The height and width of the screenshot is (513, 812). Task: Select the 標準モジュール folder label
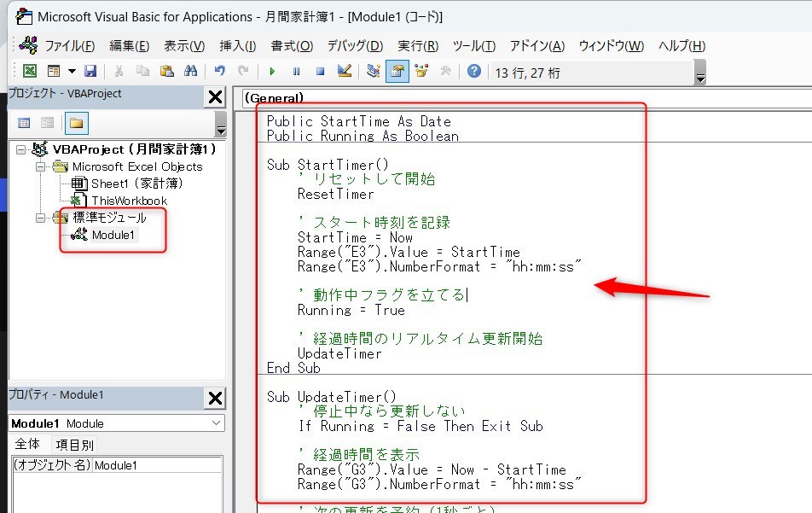(x=109, y=218)
